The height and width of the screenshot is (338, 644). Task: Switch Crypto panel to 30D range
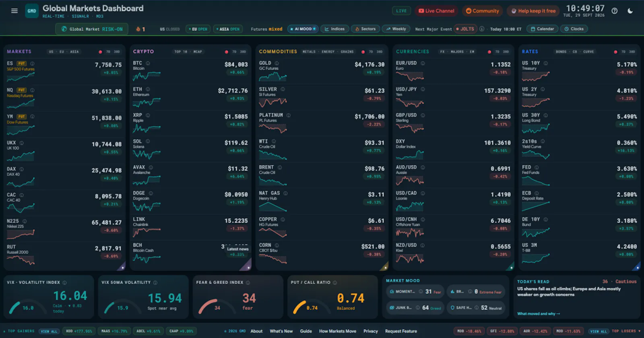[x=243, y=52]
